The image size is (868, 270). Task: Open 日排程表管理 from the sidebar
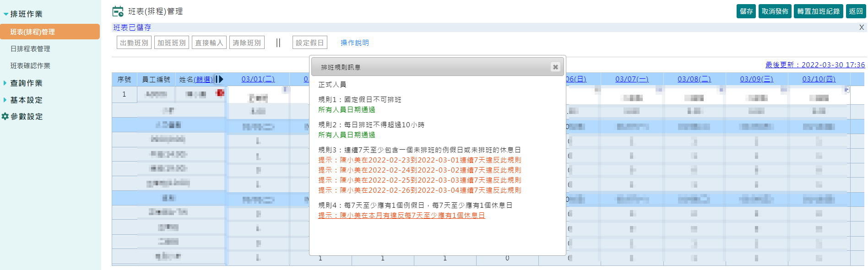[x=30, y=49]
